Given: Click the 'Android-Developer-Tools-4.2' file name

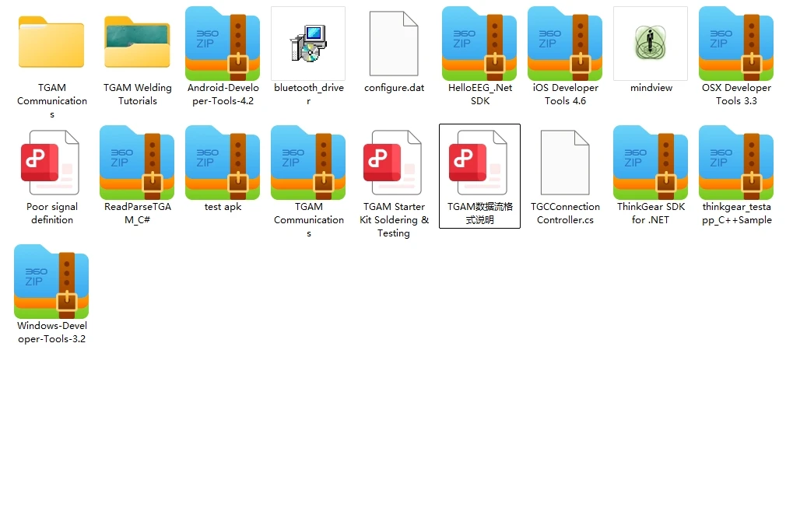Looking at the screenshot, I should [x=223, y=94].
